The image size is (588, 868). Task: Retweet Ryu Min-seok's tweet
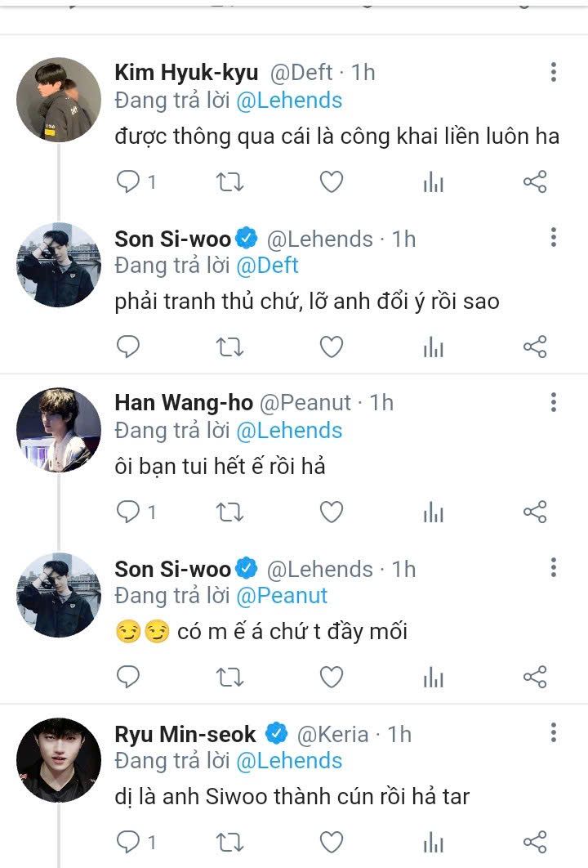[x=229, y=842]
